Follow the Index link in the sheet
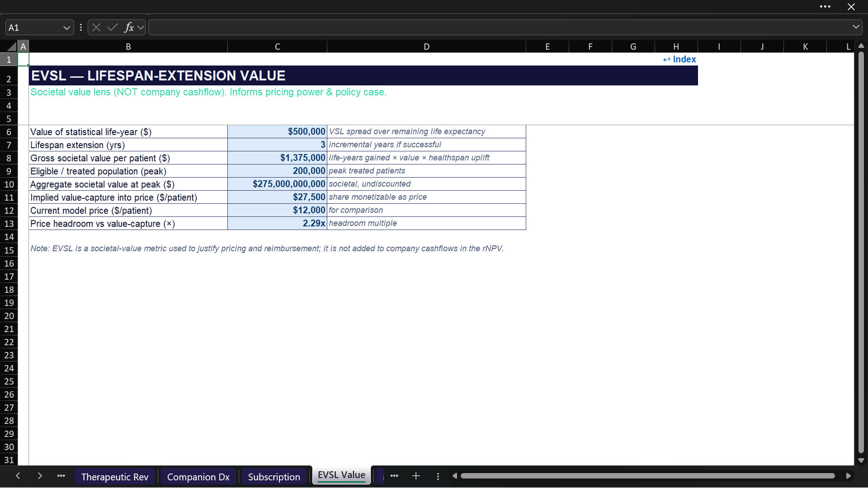This screenshot has width=868, height=488. (x=679, y=59)
